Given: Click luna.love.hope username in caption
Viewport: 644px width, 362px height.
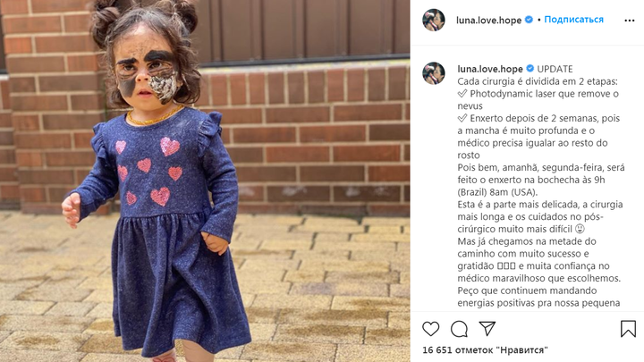Looking at the screenshot, I should coord(490,69).
